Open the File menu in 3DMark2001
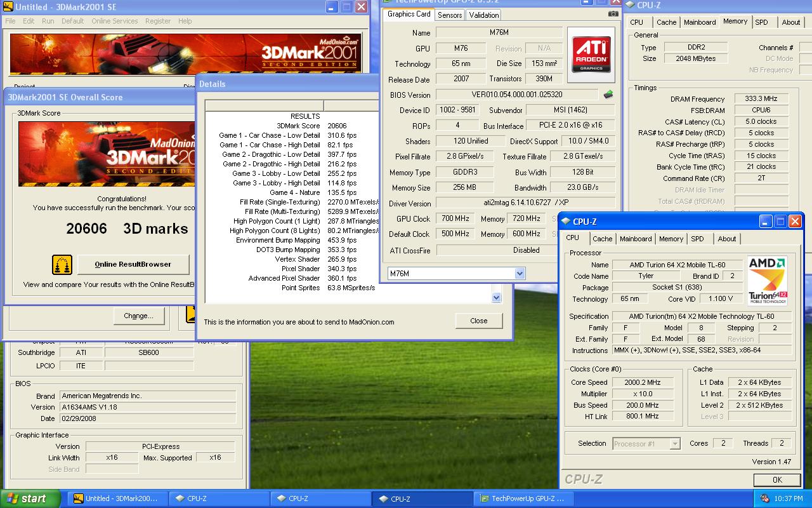The height and width of the screenshot is (508, 812). point(10,21)
